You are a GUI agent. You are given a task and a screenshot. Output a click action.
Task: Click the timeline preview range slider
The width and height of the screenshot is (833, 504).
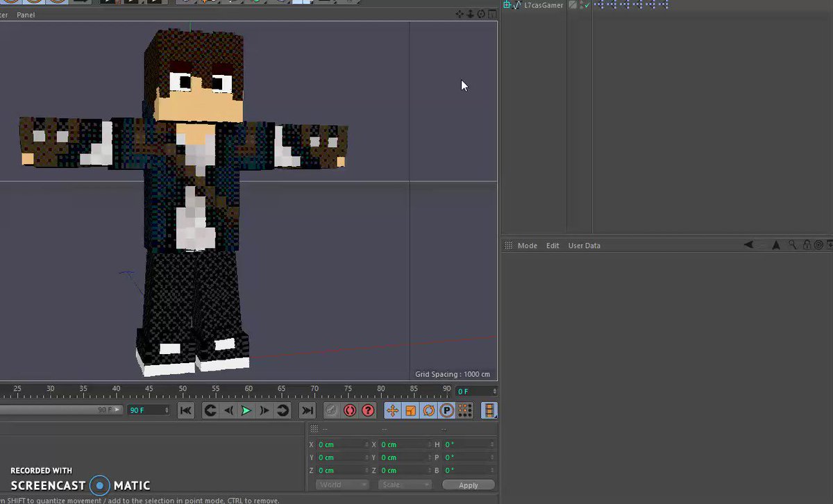point(61,410)
